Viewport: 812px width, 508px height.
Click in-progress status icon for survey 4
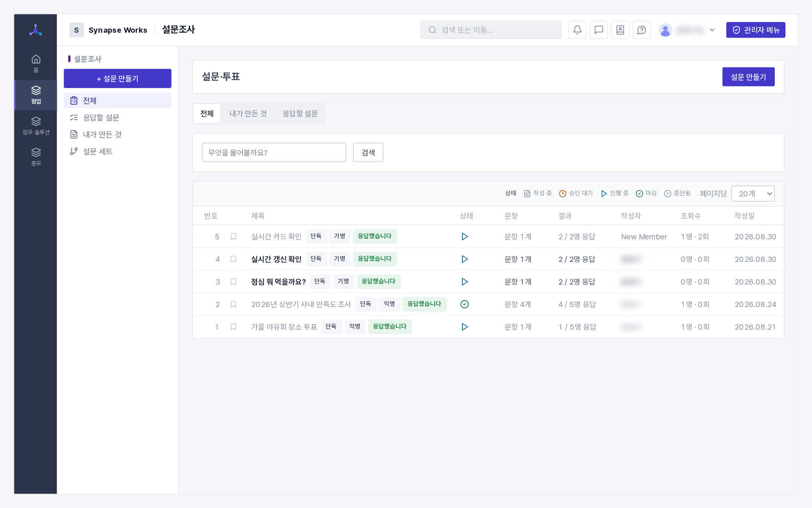[465, 259]
